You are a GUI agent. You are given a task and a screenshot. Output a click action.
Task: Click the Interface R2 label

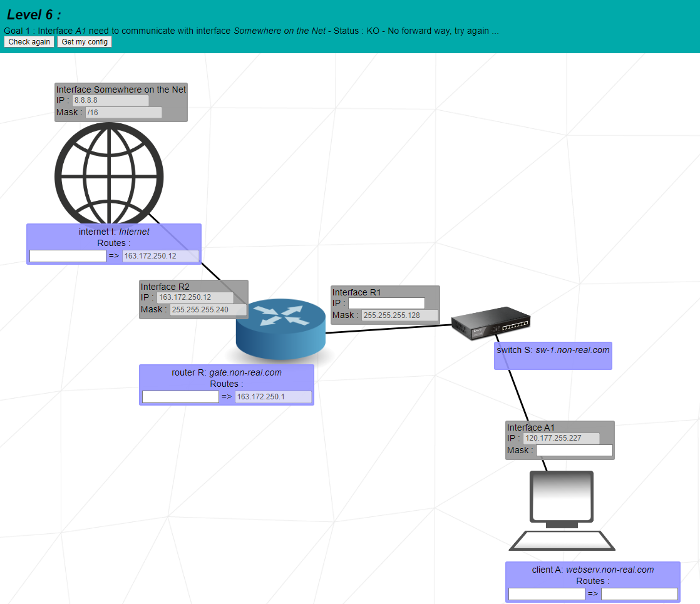(165, 287)
